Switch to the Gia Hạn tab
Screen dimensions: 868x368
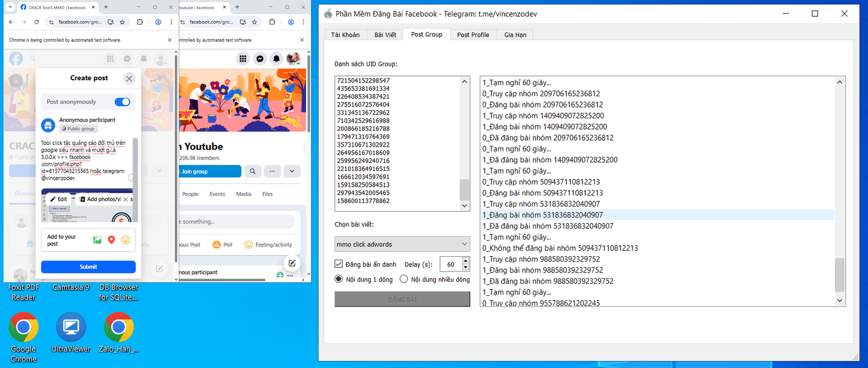click(515, 35)
